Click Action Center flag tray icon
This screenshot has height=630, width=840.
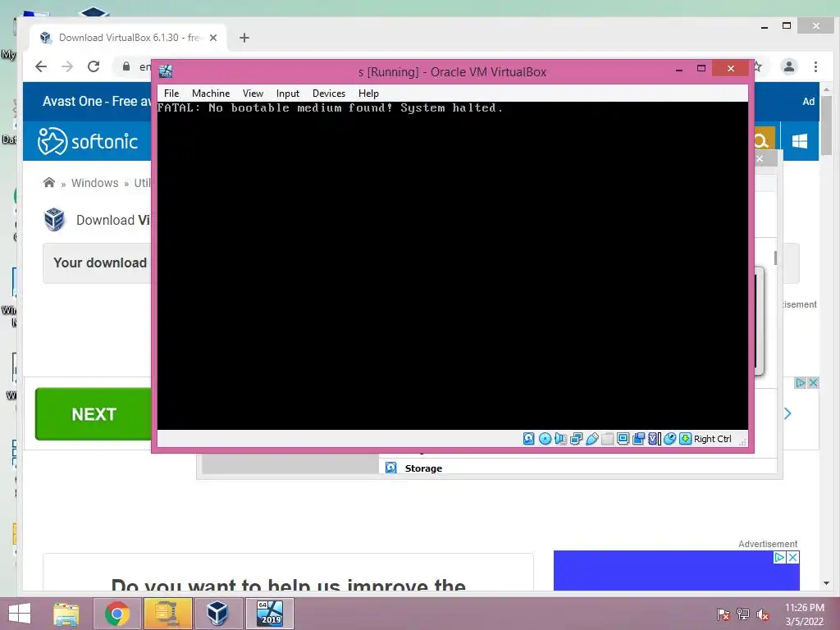[724, 614]
